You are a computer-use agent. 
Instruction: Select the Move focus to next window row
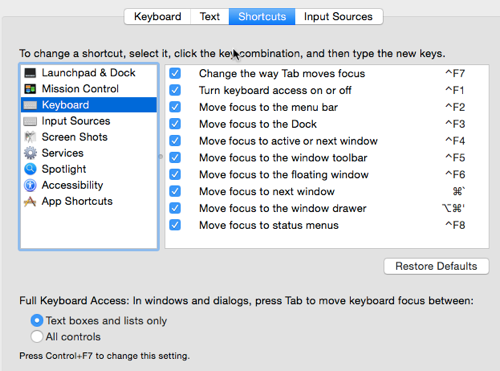click(x=327, y=191)
